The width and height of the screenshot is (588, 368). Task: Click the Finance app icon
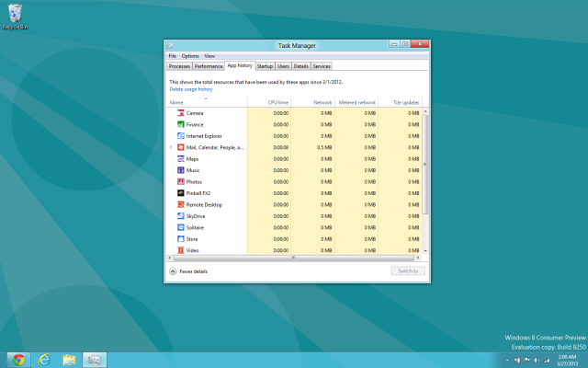pyautogui.click(x=180, y=124)
